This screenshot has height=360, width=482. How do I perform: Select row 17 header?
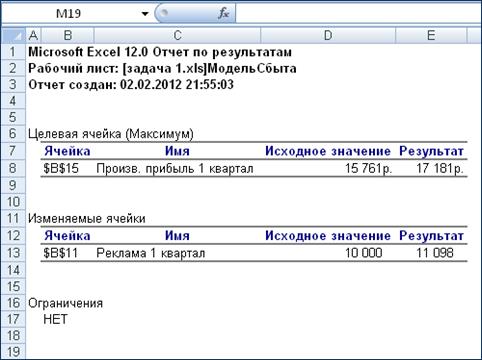pyautogui.click(x=13, y=319)
